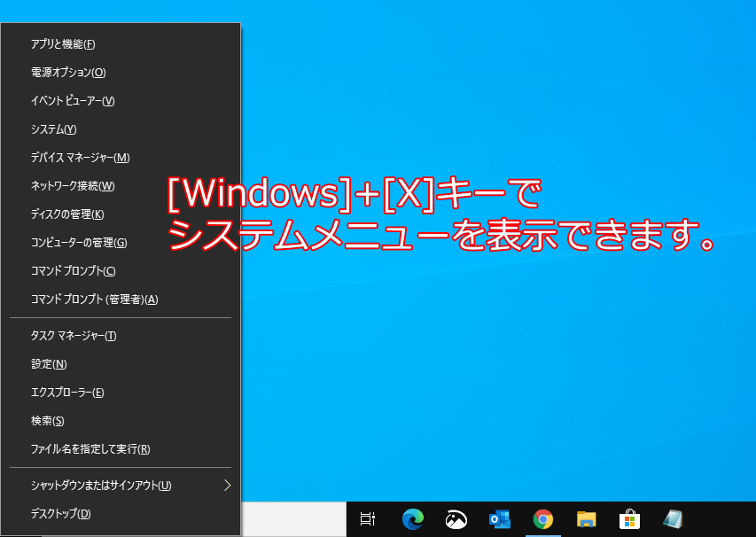Open Outlook from the taskbar
This screenshot has width=756, height=537.
[x=499, y=519]
